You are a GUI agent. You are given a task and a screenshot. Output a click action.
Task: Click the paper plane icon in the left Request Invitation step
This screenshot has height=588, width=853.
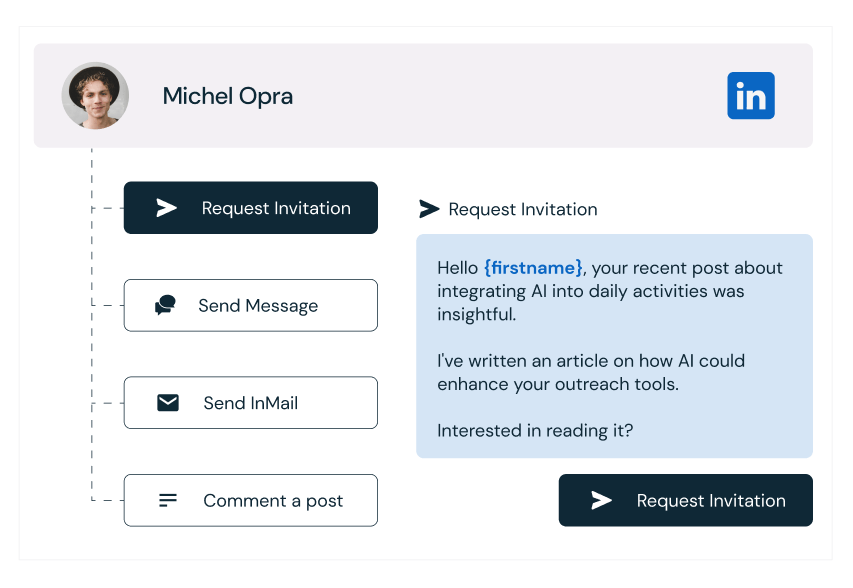click(166, 208)
